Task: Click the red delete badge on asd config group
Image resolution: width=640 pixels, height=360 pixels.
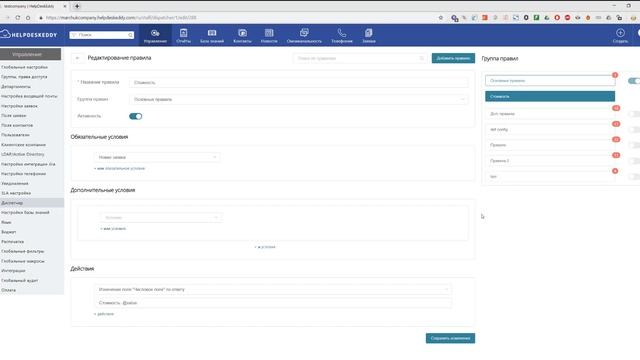Action: 616,124
